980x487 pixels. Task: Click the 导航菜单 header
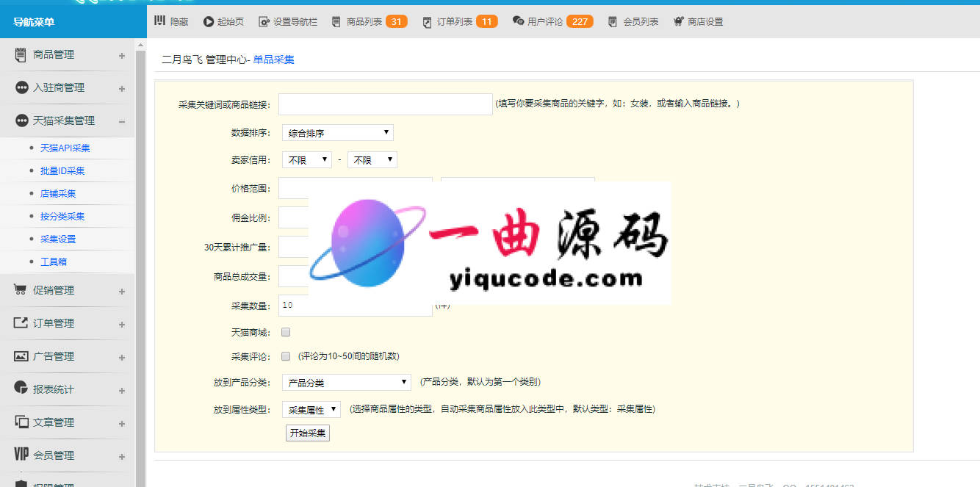click(73, 22)
